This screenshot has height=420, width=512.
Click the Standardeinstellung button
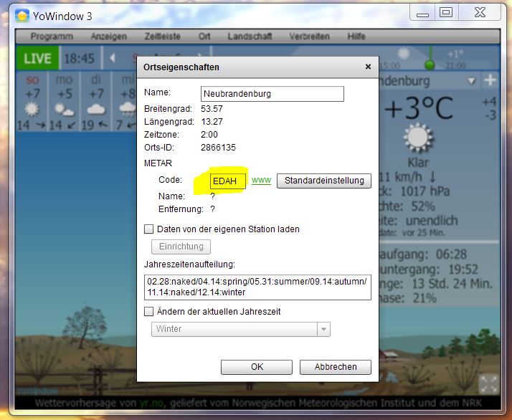click(x=324, y=181)
